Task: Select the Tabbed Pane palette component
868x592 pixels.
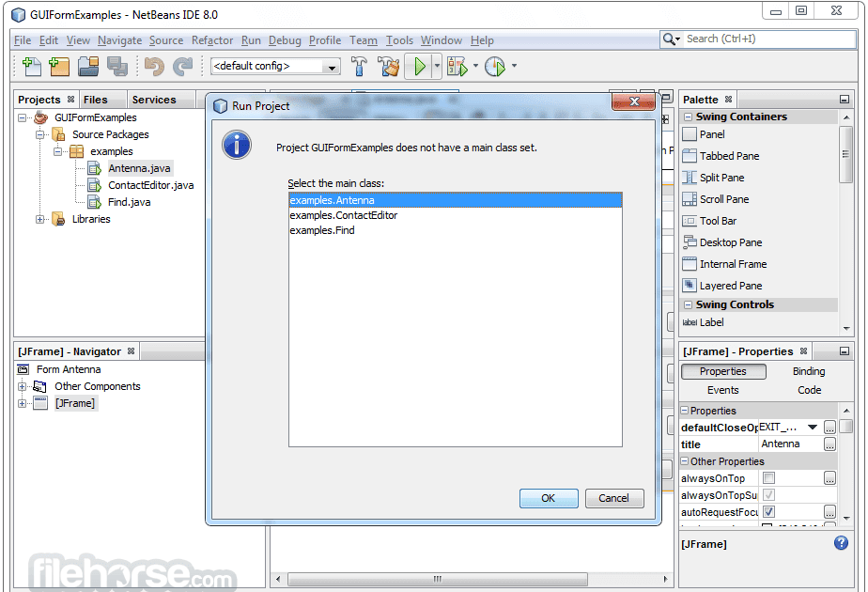Action: [721, 156]
